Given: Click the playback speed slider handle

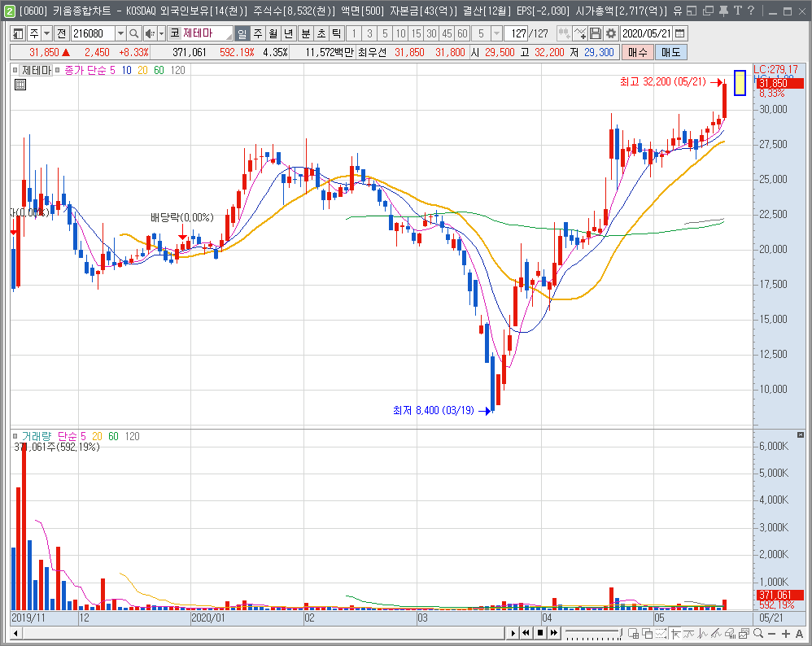Looking at the screenshot, I should 621,633.
